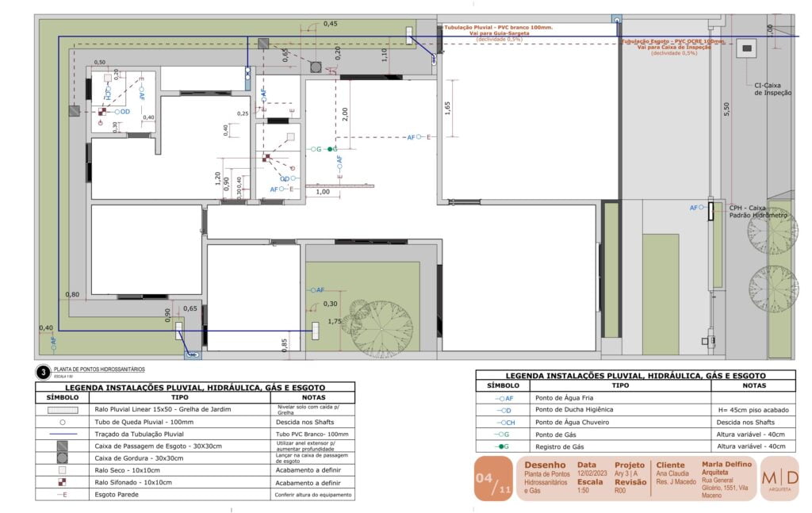This screenshot has height=513, width=812.
Task: Click the Tubo de Queda Pluvial legend circle
Action: pos(62,422)
